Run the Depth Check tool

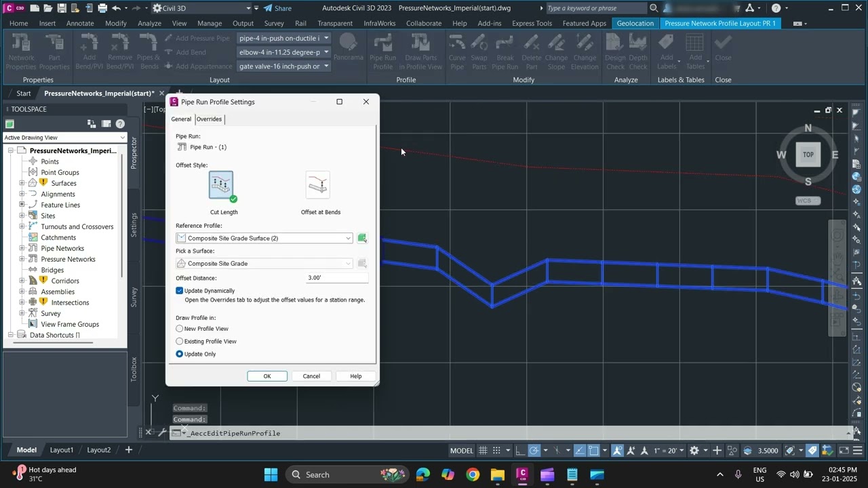tap(638, 51)
